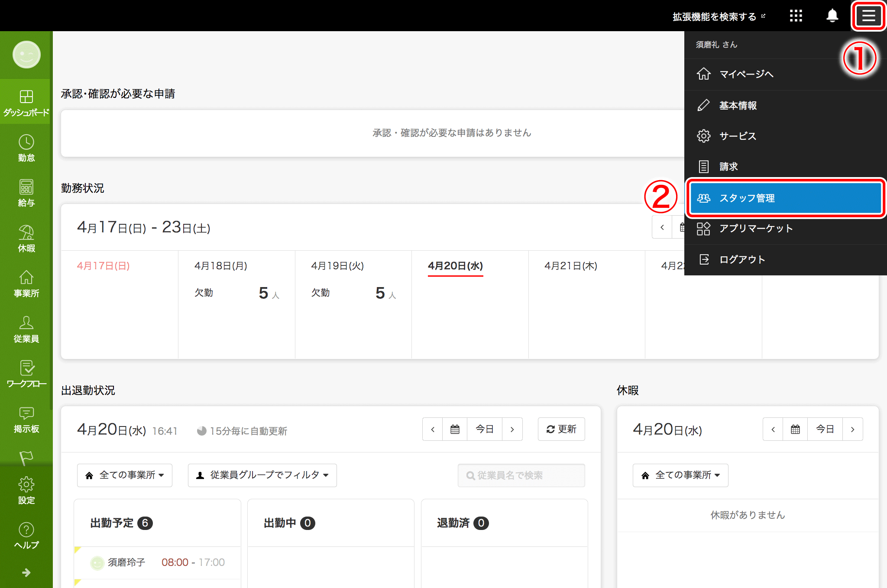The width and height of the screenshot is (887, 588).
Task: Select 4月20日(水) column header in the week view
Action: (x=455, y=266)
